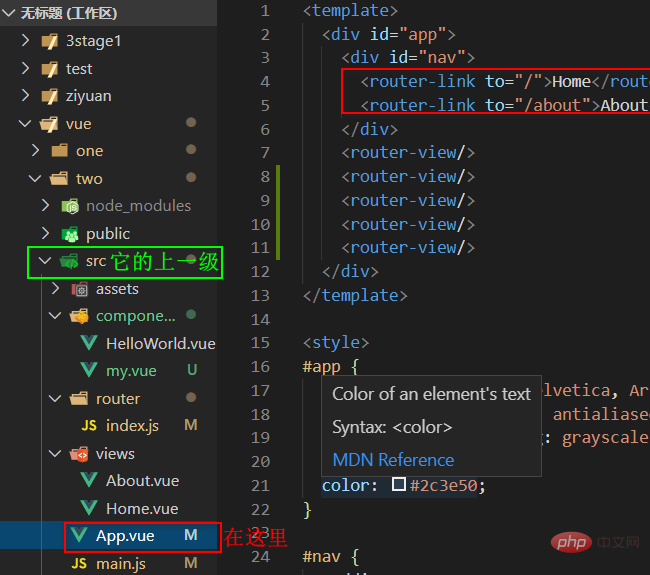Click the two folder icon
Screen dimensions: 650x575
(x=59, y=179)
